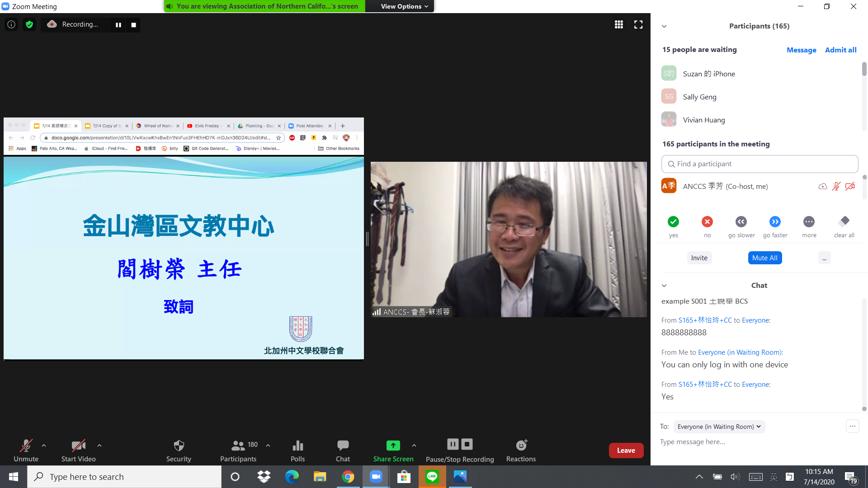Change chat recipient from Everyone (in Waiting Room)
Viewport: 868px width, 488px height.
coord(718,427)
